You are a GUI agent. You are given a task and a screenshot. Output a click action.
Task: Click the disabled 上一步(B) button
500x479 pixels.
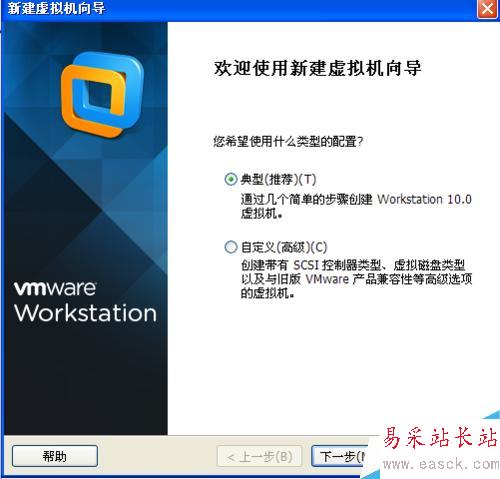click(x=259, y=456)
